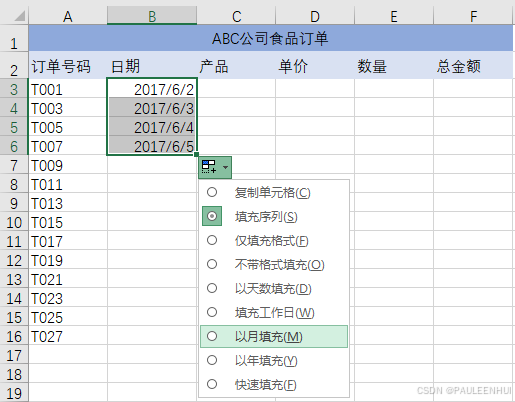Click the 日期 header cell
The height and width of the screenshot is (402, 515).
(x=152, y=65)
